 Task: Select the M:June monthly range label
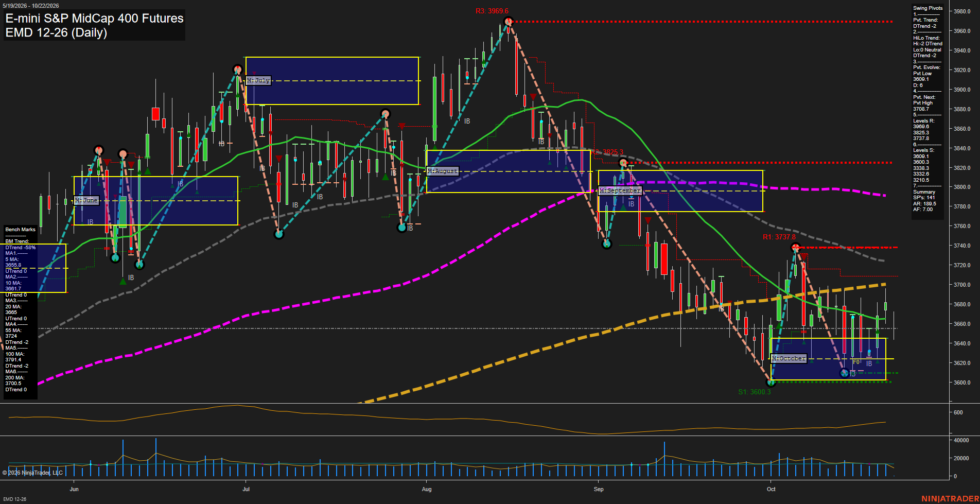pyautogui.click(x=86, y=200)
